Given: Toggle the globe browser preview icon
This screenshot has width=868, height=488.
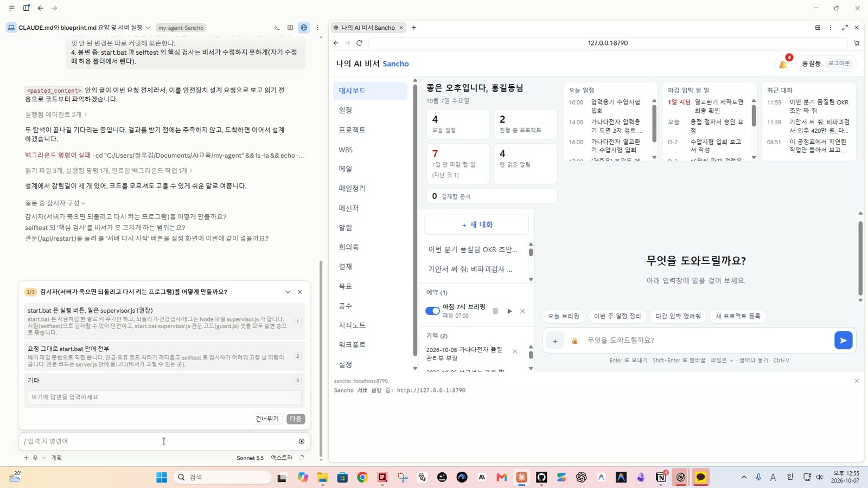Looking at the screenshot, I should point(304,28).
